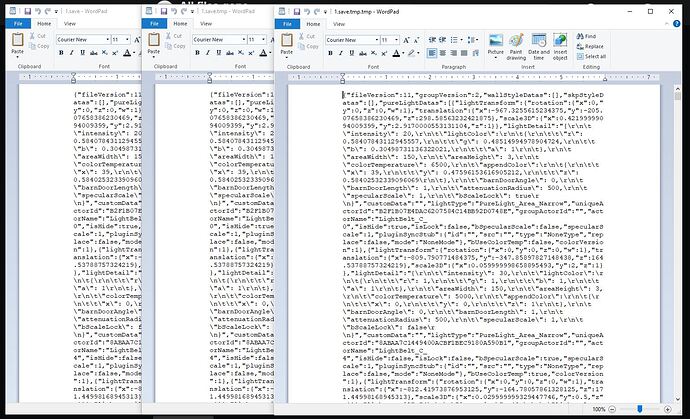This screenshot has height=419, width=690.
Task: Open font color arrow in 1.save.tmp.tmp window
Action: [403, 53]
